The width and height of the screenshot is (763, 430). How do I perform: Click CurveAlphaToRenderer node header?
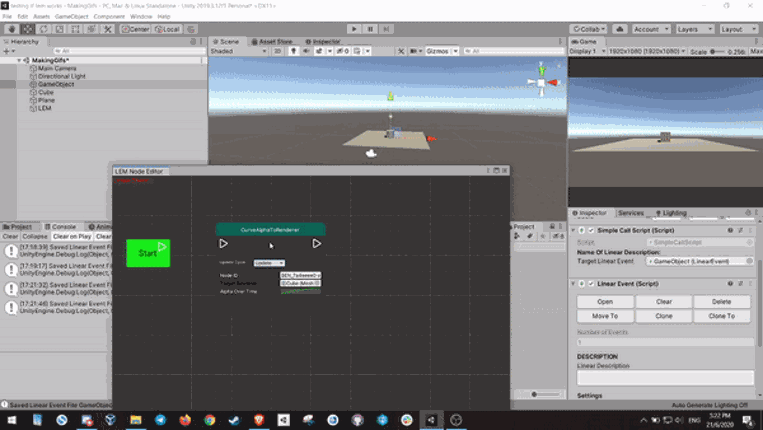click(271, 230)
